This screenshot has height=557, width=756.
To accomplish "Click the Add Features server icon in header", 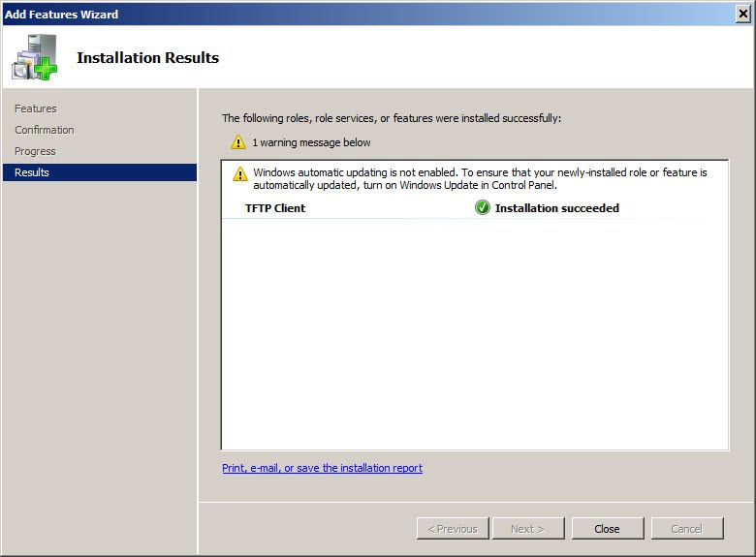I will tap(34, 57).
